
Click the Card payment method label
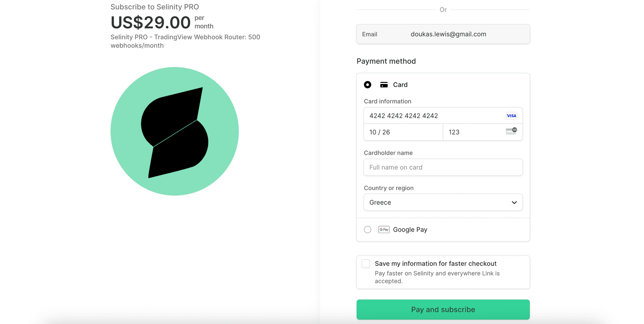(x=400, y=85)
